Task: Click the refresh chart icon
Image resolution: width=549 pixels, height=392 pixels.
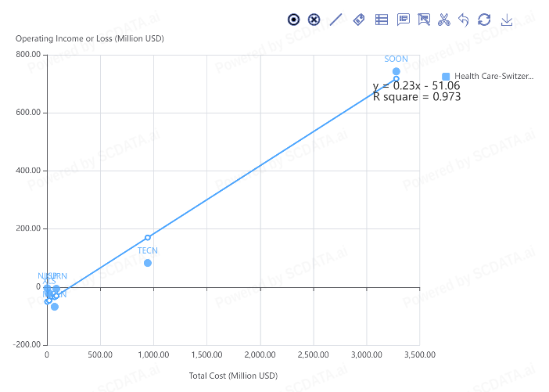Action: [484, 20]
